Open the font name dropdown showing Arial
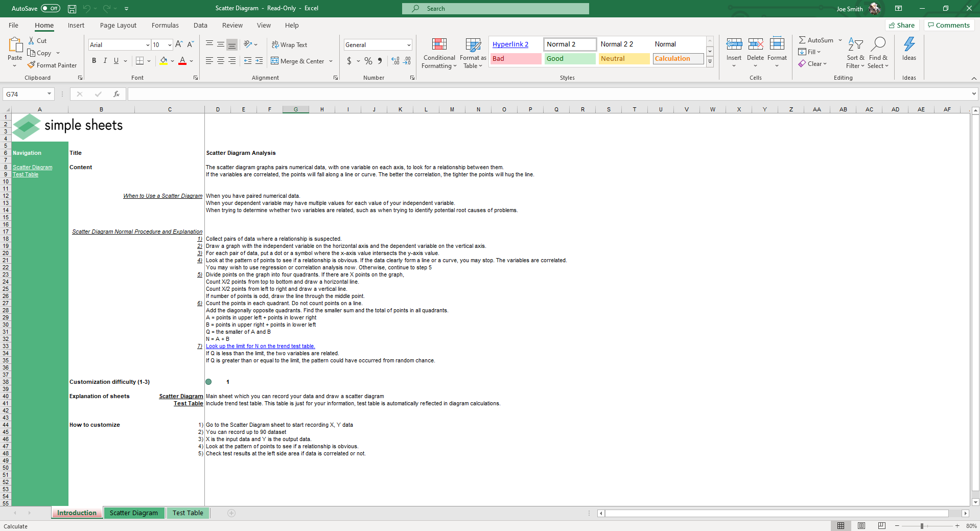This screenshot has width=980, height=531. [148, 45]
